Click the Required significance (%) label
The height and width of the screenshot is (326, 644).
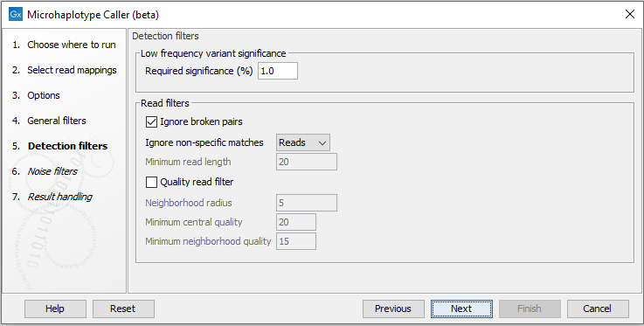tap(199, 71)
